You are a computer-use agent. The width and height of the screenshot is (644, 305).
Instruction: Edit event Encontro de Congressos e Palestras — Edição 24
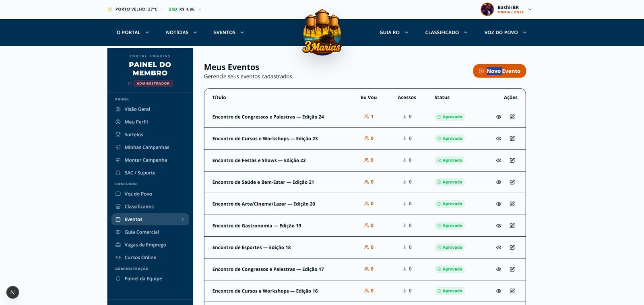coord(512,117)
